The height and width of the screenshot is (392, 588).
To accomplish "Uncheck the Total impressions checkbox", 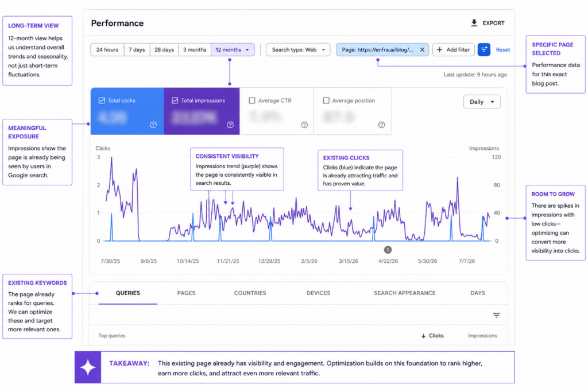I will 175,100.
